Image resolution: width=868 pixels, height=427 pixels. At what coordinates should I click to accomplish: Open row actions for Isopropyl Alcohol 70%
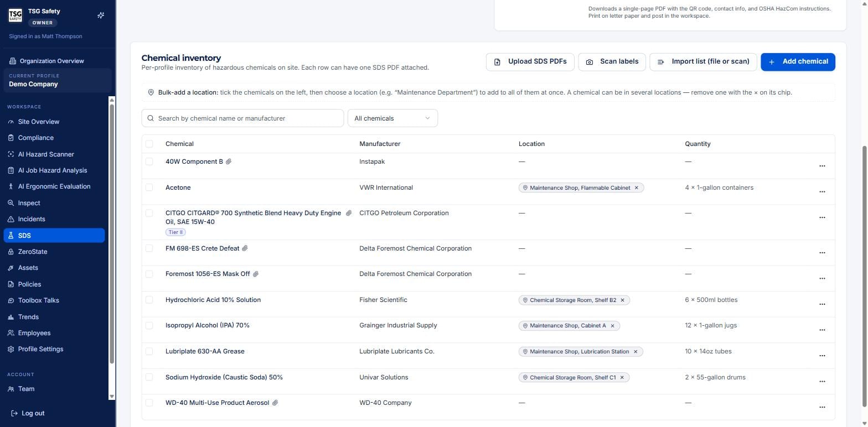click(822, 330)
